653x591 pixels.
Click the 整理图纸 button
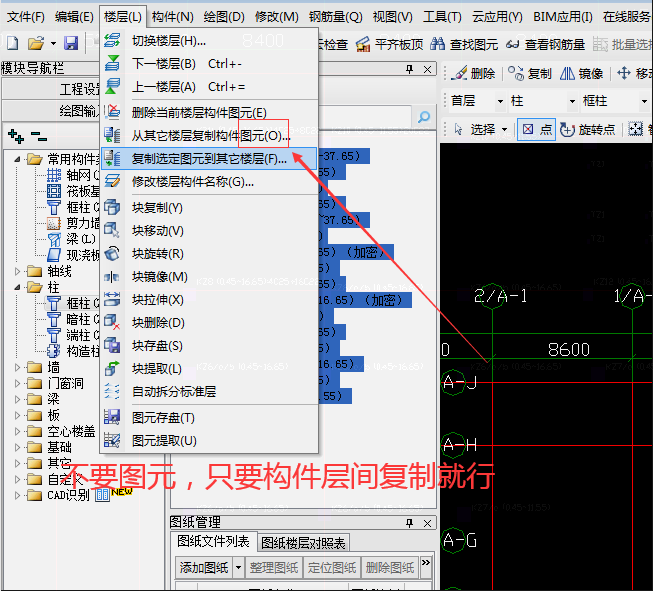(274, 567)
